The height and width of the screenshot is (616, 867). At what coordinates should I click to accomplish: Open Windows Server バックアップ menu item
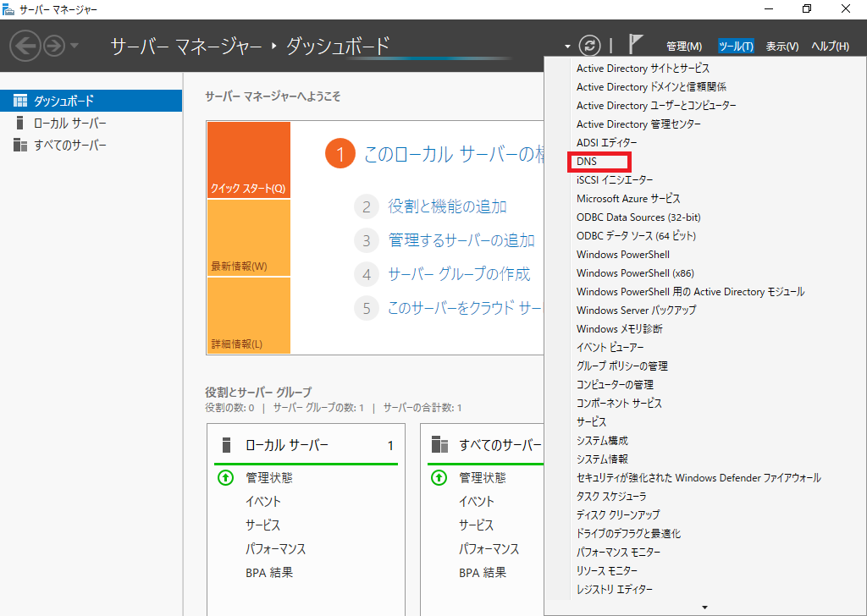(x=637, y=310)
